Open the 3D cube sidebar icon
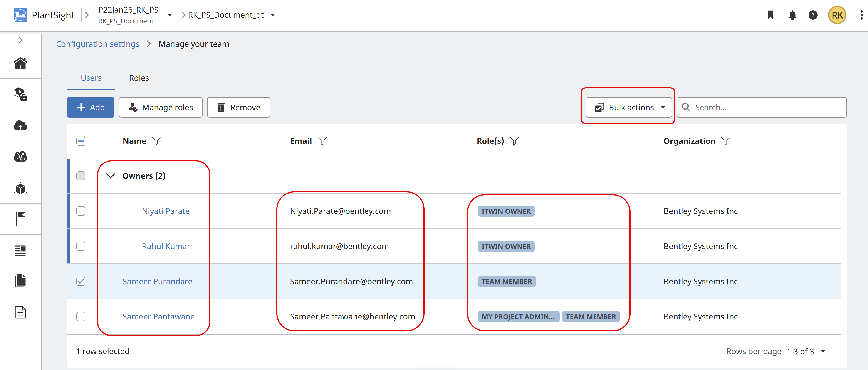Screen dimensions: 868x370 click(x=20, y=188)
